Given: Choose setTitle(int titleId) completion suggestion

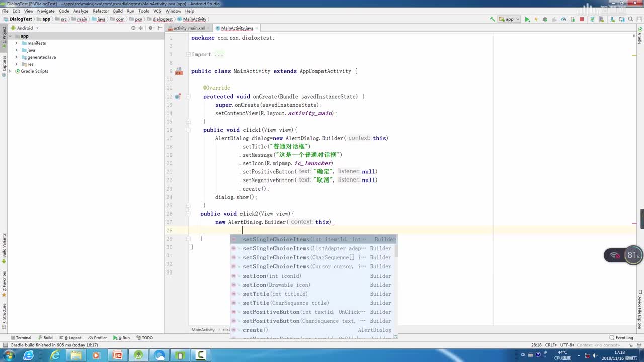Looking at the screenshot, I should (x=313, y=294).
